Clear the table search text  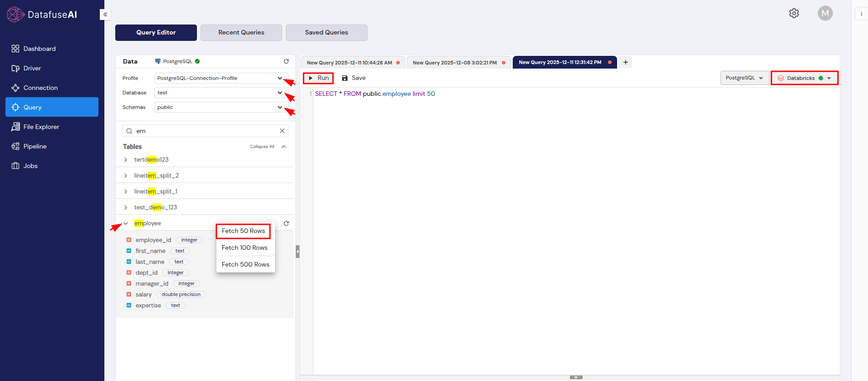click(282, 131)
